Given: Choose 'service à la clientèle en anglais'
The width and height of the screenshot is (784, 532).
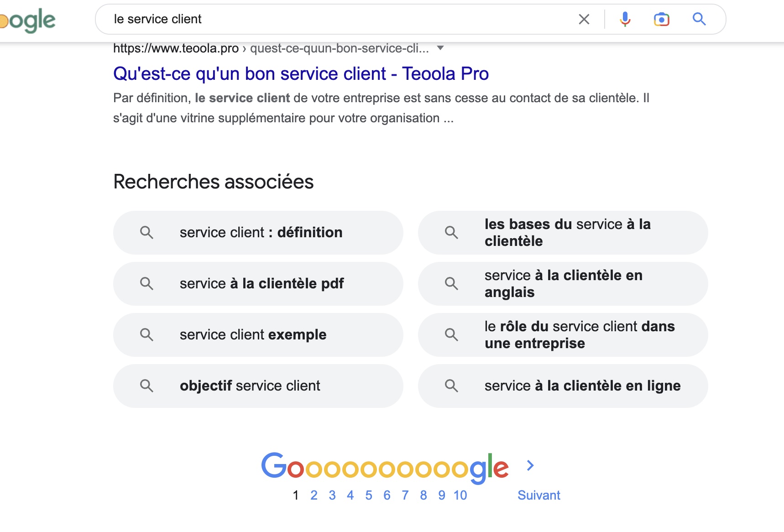Looking at the screenshot, I should point(563,284).
